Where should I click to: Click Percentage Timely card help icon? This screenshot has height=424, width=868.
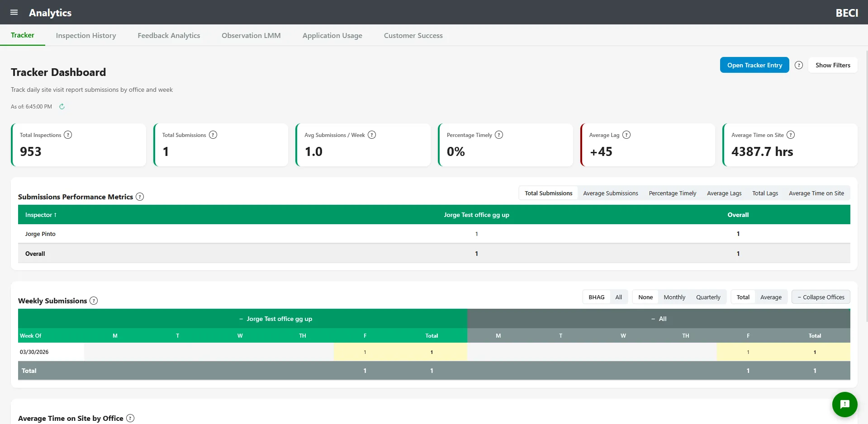point(499,135)
